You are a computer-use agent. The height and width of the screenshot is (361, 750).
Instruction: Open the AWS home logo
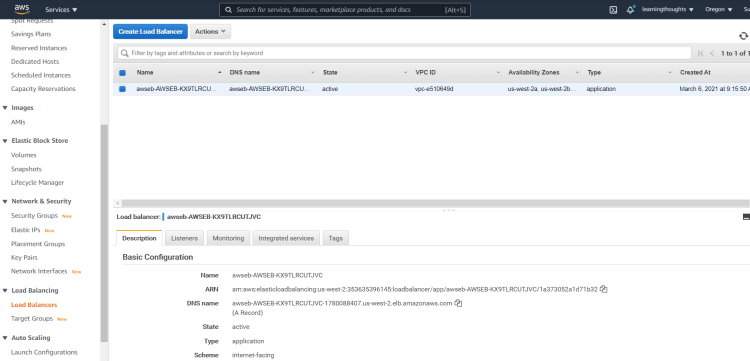[22, 9]
